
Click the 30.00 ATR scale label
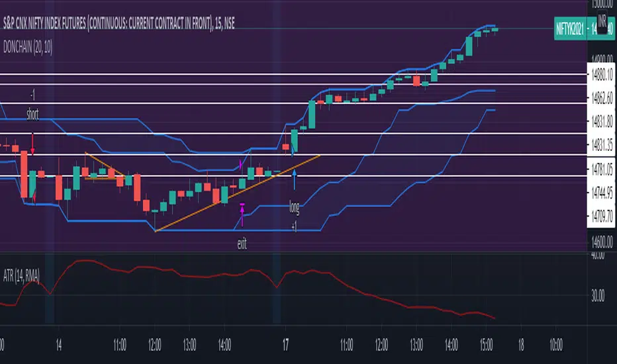coord(598,296)
